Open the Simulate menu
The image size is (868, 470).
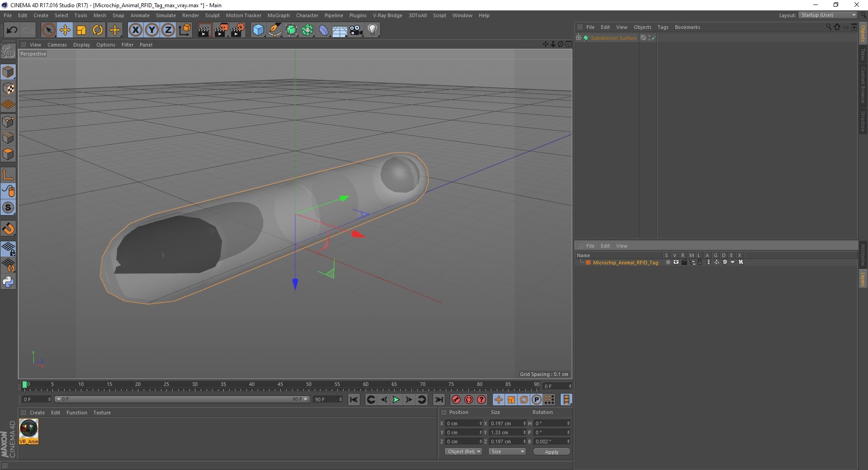[x=165, y=15]
